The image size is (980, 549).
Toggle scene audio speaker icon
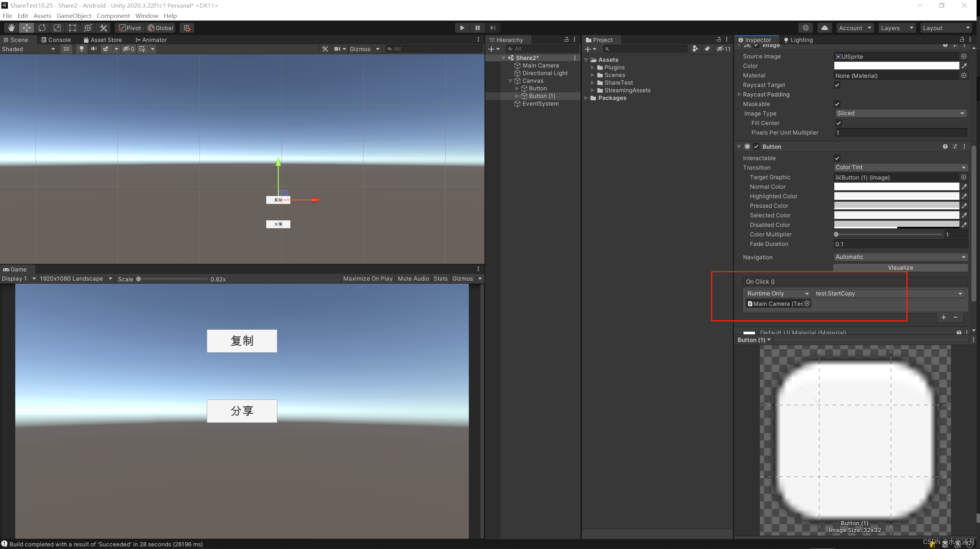coord(93,49)
